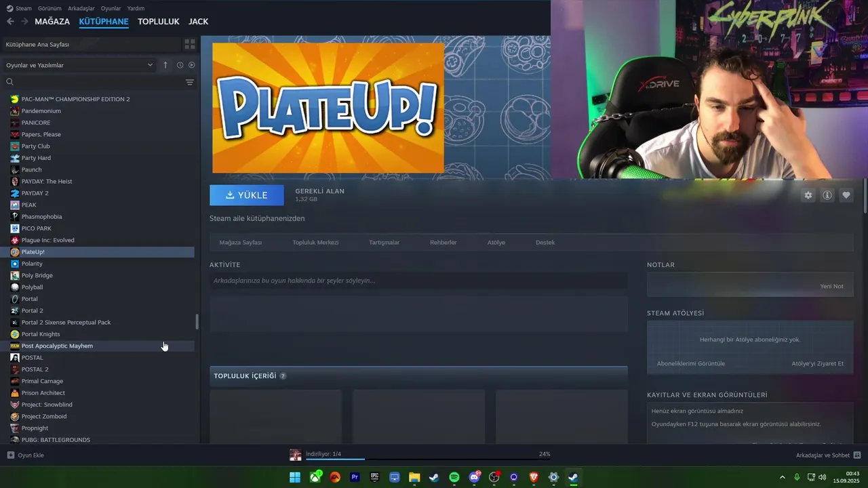This screenshot has width=868, height=488.
Task: Open the Yardım menu
Action: tap(136, 8)
